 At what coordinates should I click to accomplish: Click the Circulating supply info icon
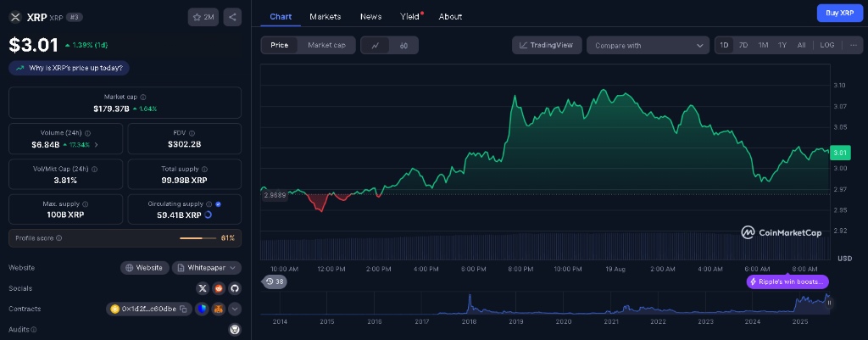click(209, 204)
